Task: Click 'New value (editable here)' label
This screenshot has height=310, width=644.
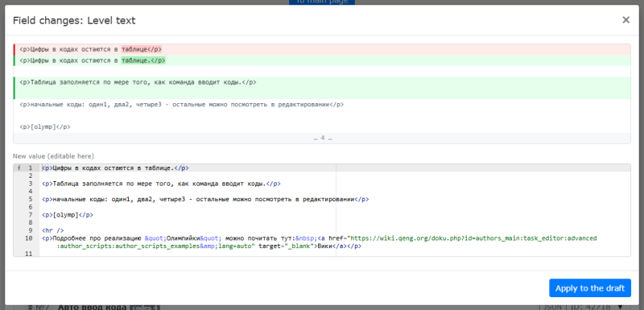Action: 53,156
